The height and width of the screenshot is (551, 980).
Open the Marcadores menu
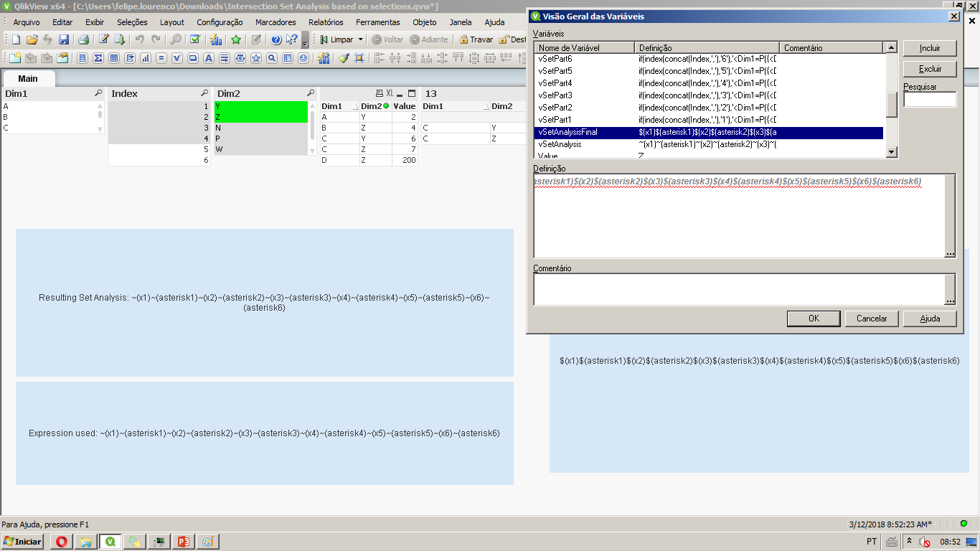click(x=275, y=22)
